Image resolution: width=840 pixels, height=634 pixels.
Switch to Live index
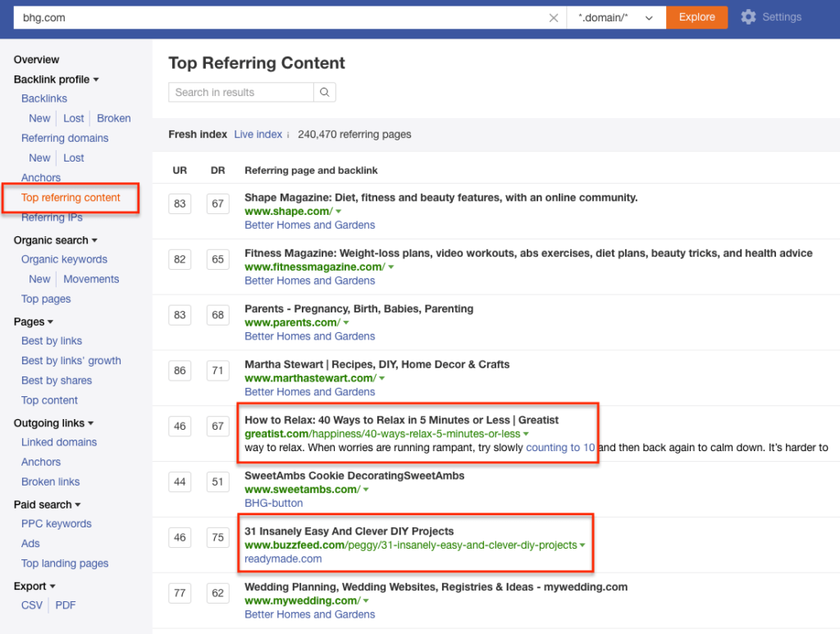(x=258, y=135)
